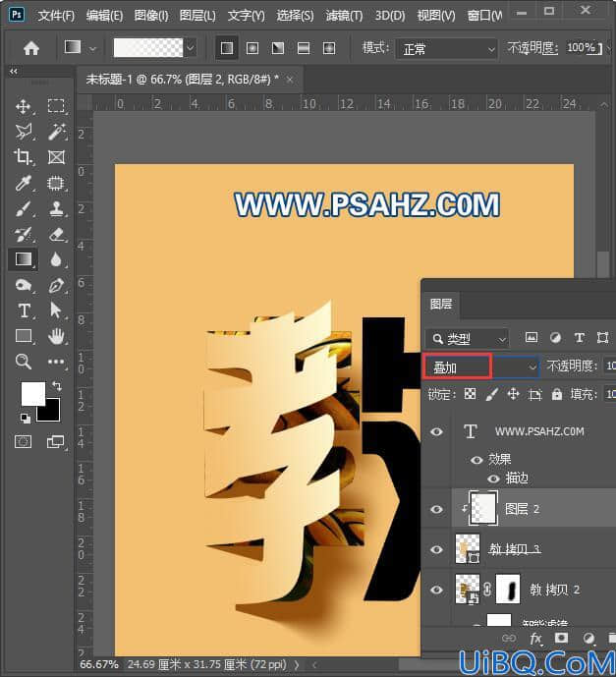Click the foreground white color swatch
Viewport: 616px width, 677px height.
(x=31, y=392)
